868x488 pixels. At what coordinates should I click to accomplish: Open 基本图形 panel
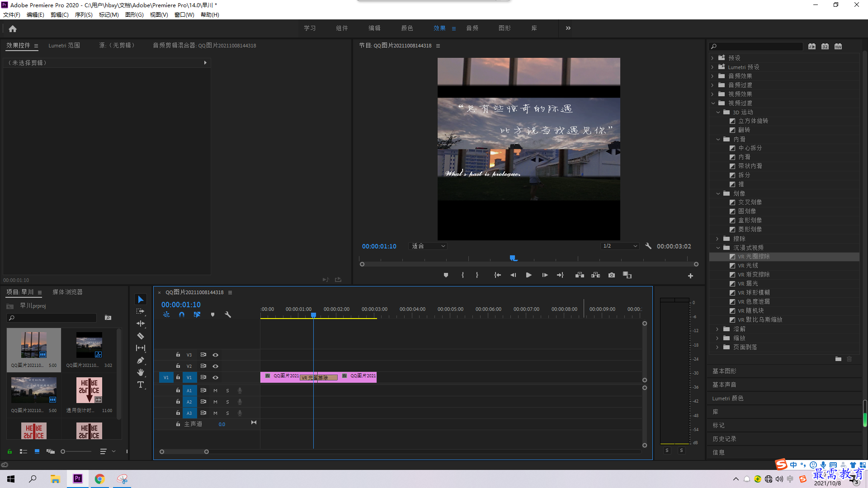724,371
